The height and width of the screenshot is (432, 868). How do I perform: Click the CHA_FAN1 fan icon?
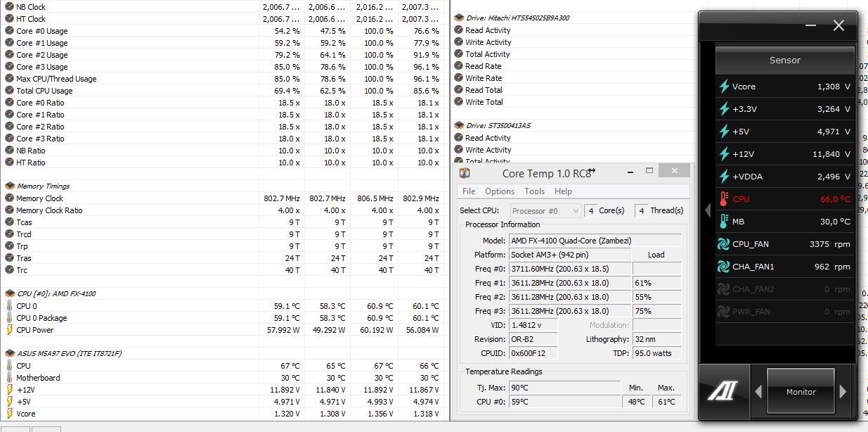pos(723,267)
